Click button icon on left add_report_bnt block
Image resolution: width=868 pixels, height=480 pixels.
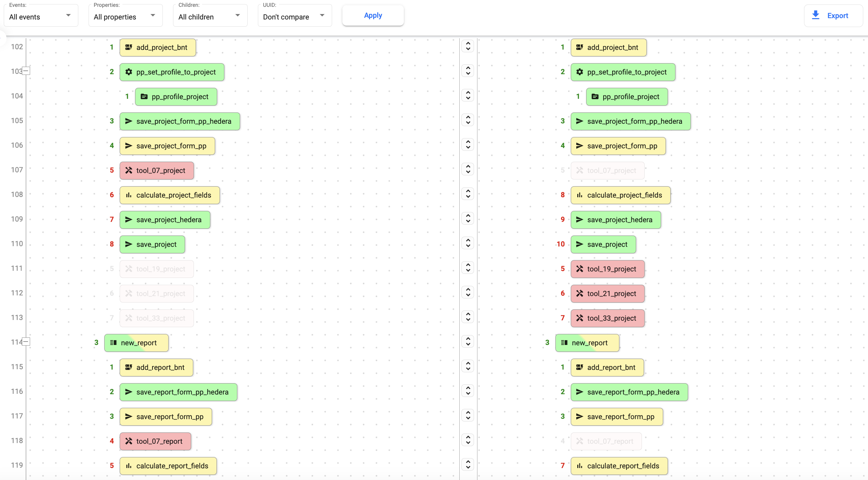pos(129,368)
